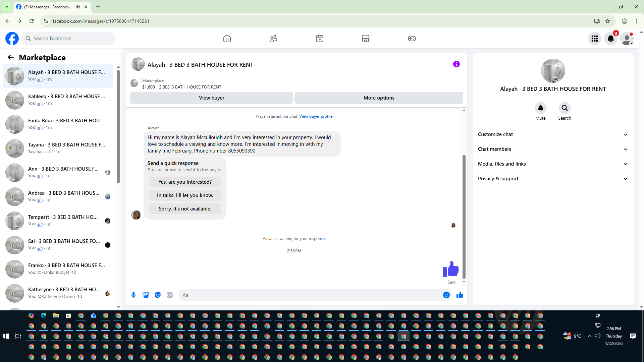Click the volume icon in the system tray

point(598,336)
